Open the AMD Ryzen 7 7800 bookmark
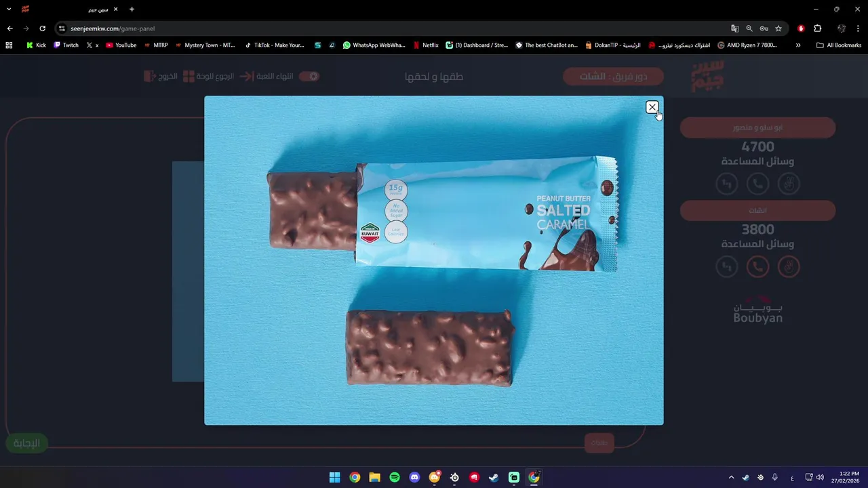868x488 pixels. pos(747,45)
